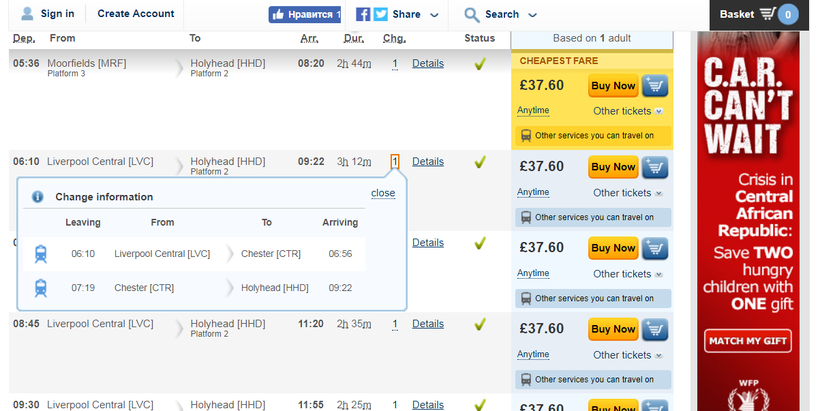Add the 06:10 Liverpool Central fare to basket
This screenshot has width=820, height=411.
tap(655, 167)
